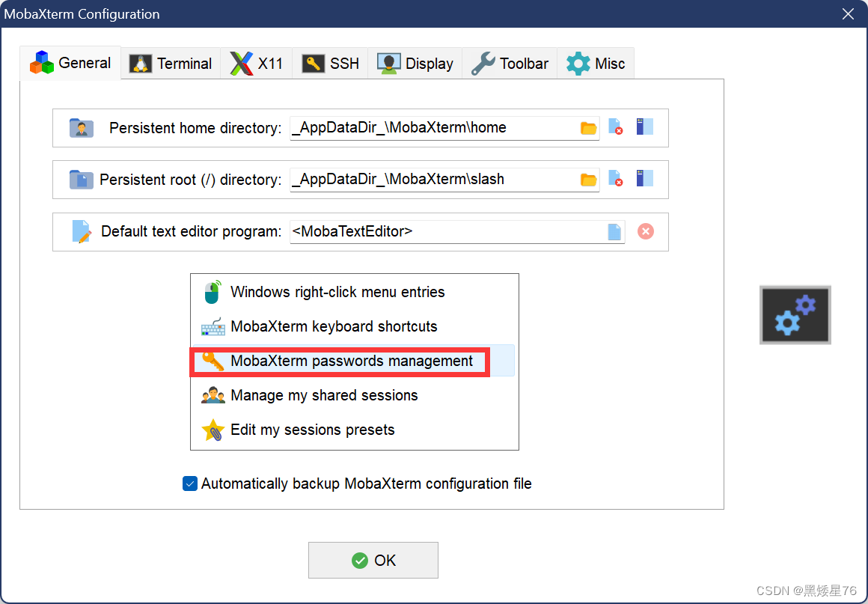The width and height of the screenshot is (868, 604).
Task: Reset persistent home directory to default
Action: pyautogui.click(x=616, y=126)
